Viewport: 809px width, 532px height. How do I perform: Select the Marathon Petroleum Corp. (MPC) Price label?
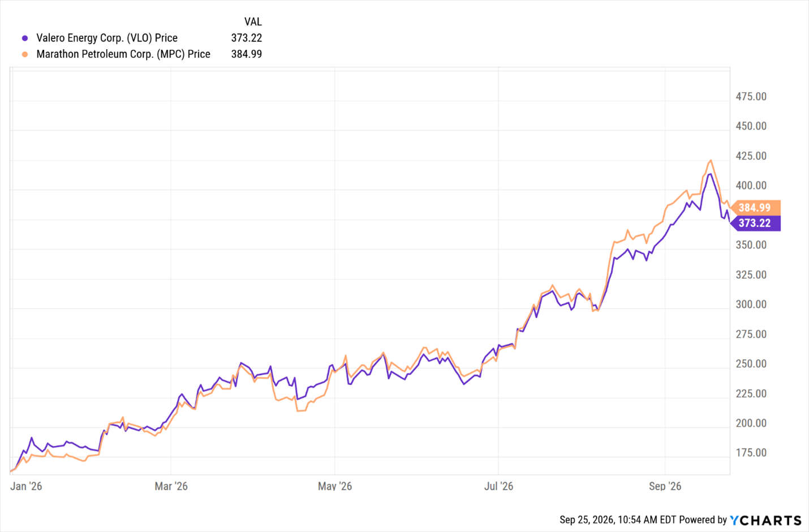(x=123, y=54)
